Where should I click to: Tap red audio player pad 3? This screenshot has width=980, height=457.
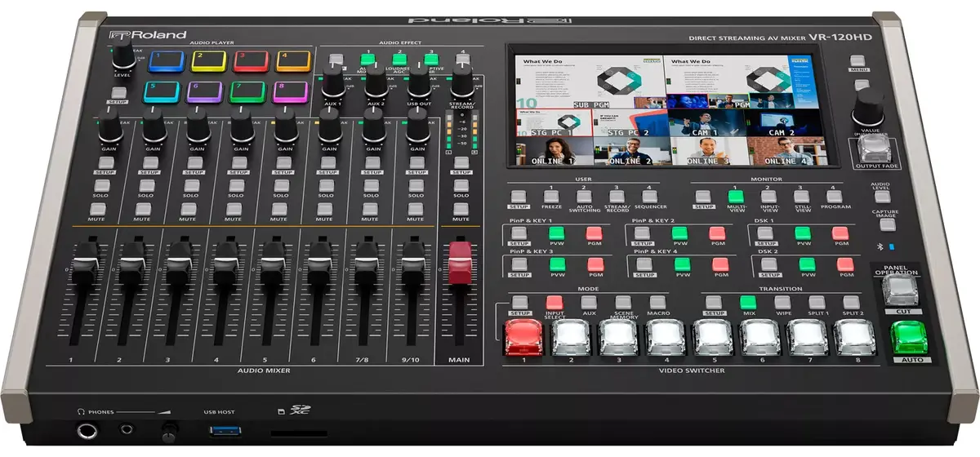pos(251,61)
